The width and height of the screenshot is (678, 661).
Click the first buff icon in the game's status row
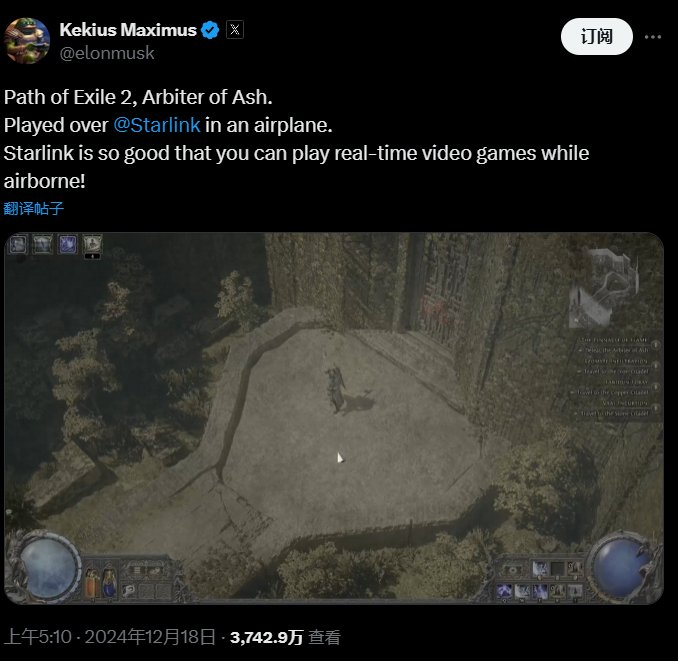coord(18,245)
